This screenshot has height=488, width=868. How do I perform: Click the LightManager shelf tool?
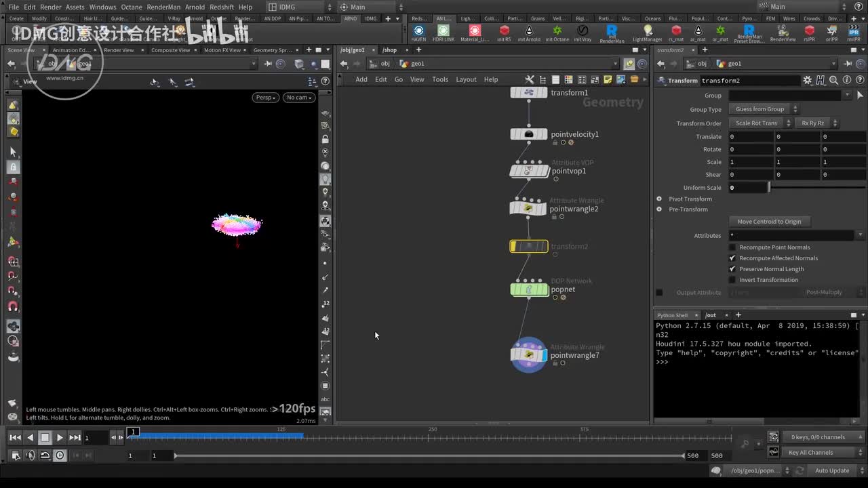click(x=647, y=31)
